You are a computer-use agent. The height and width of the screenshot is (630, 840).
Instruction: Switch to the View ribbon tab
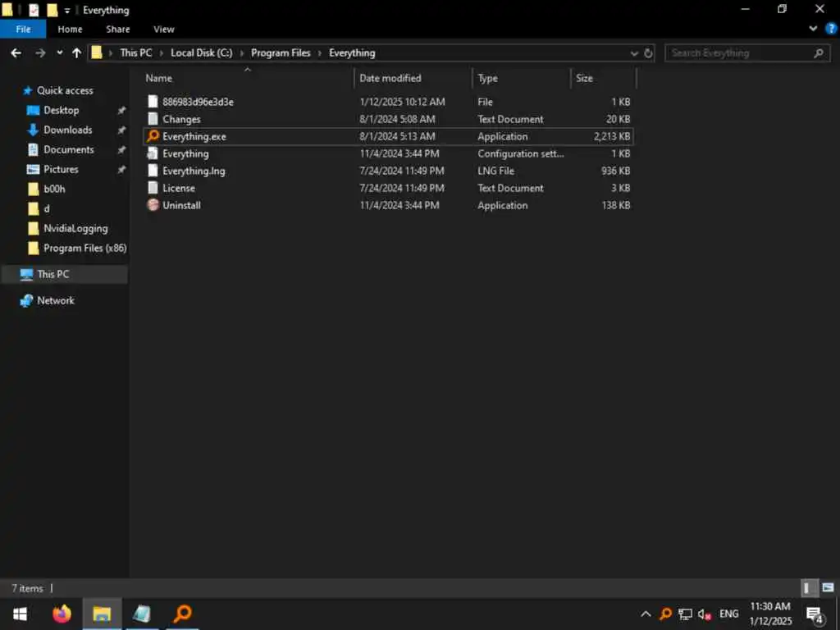point(164,30)
